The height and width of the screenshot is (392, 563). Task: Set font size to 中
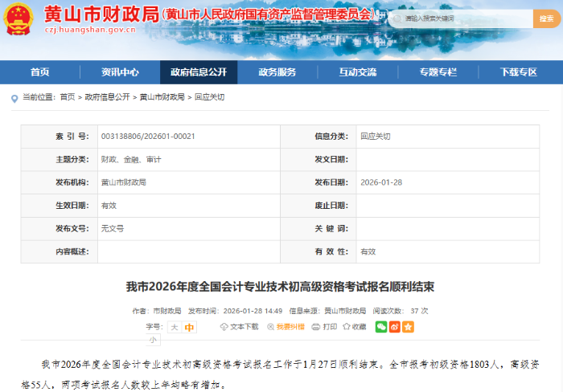(x=189, y=327)
